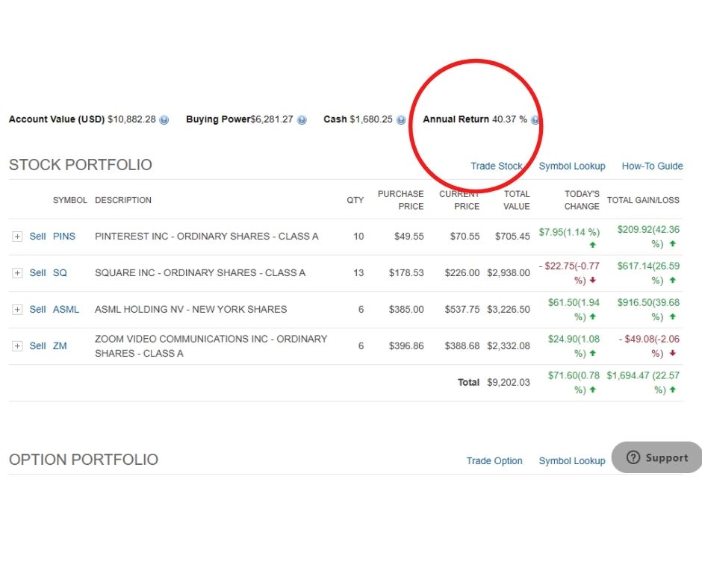This screenshot has width=702, height=588.
Task: Sell the Zoom shares
Action: [x=37, y=345]
